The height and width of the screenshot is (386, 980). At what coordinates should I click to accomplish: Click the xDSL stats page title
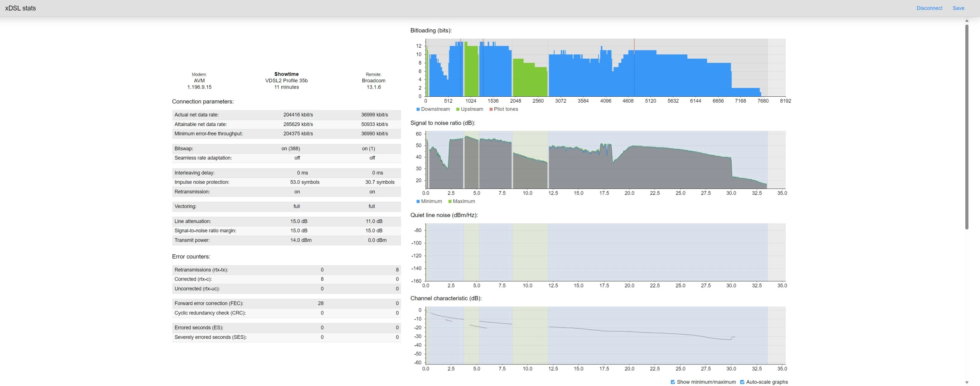21,8
